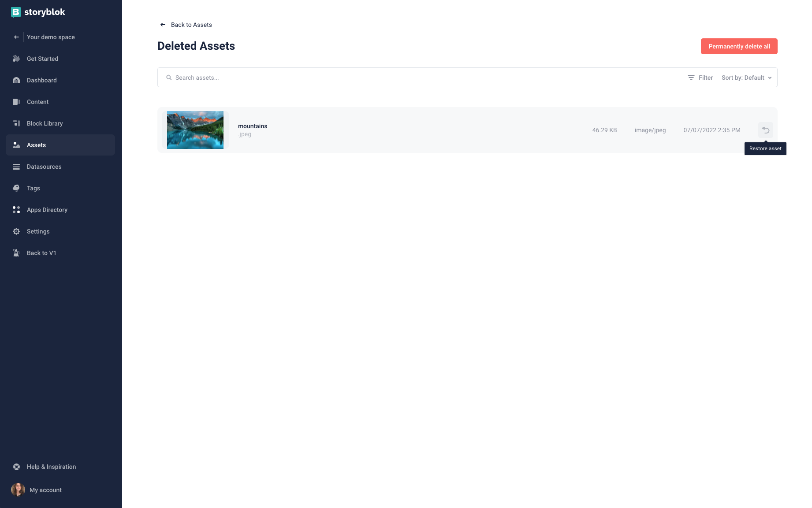The image size is (812, 508).
Task: Click Back to Assets link
Action: point(191,25)
